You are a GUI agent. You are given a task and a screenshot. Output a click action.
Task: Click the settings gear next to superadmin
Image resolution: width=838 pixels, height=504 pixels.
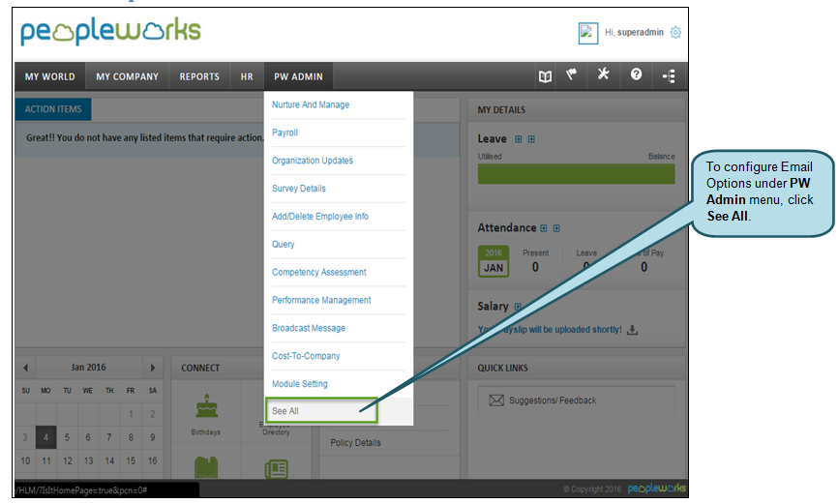coord(675,33)
